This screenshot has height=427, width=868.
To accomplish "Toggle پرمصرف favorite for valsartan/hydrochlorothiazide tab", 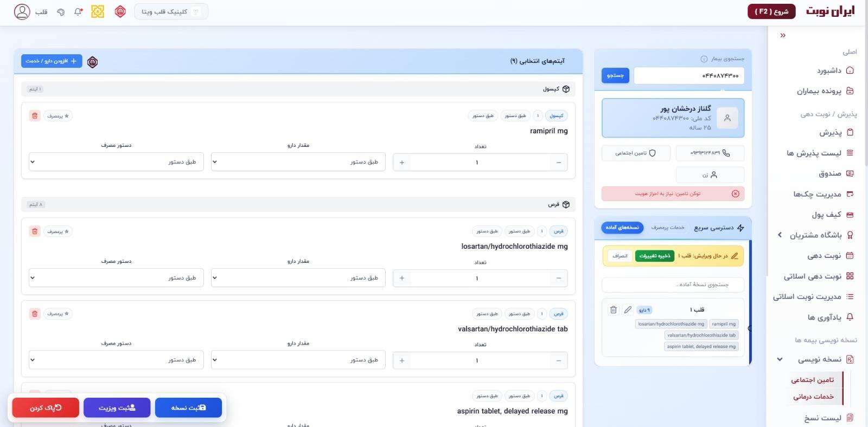I will point(58,314).
